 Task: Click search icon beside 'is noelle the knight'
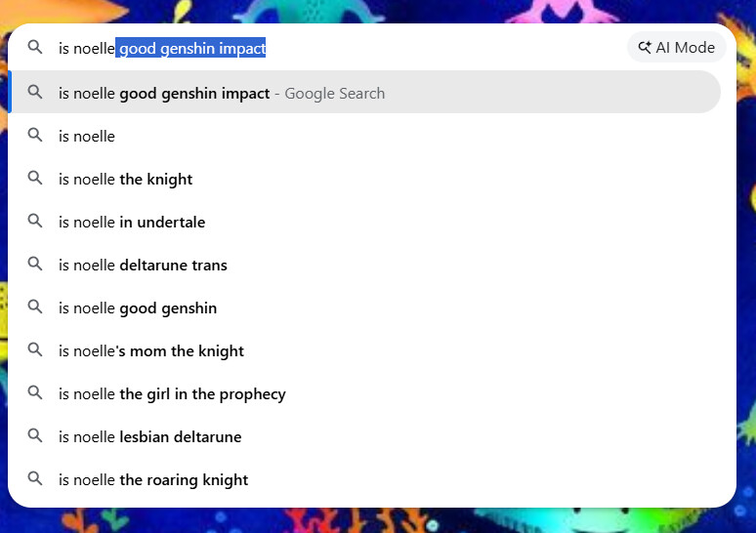point(35,178)
